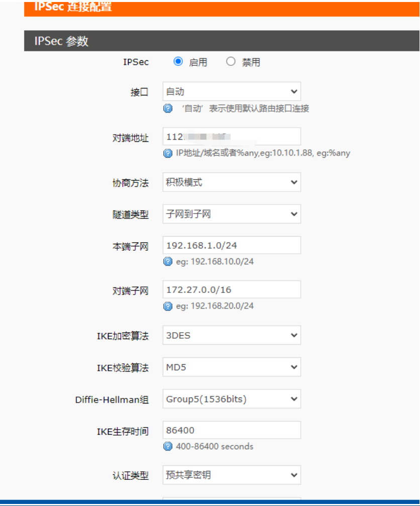Click help icon below 对端地址 field
This screenshot has width=420, height=506.
168,153
